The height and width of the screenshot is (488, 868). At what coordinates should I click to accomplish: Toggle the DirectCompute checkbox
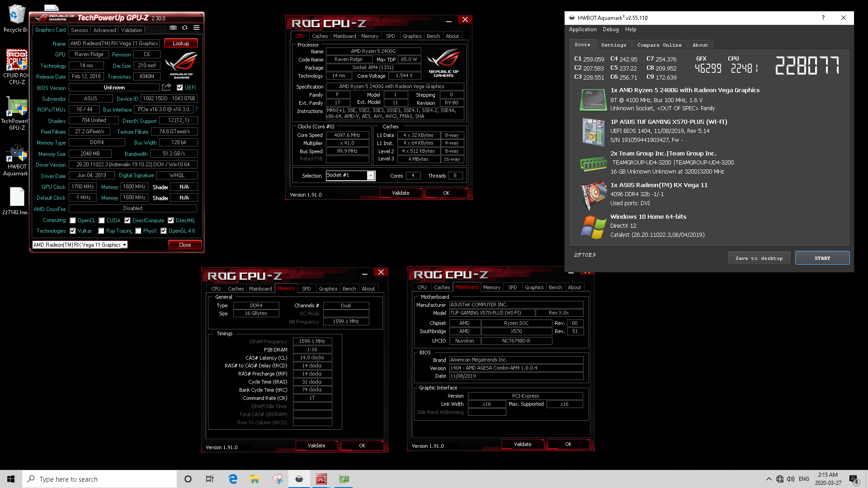(127, 221)
